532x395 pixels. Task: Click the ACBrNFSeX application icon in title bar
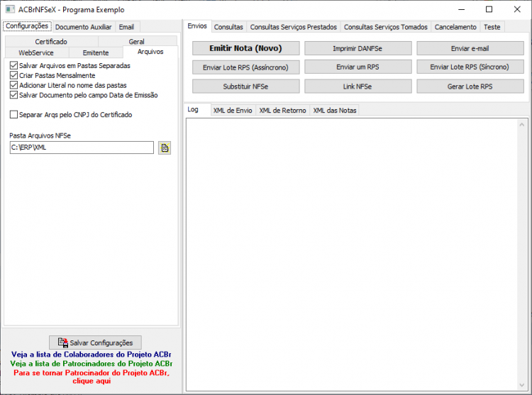point(10,9)
